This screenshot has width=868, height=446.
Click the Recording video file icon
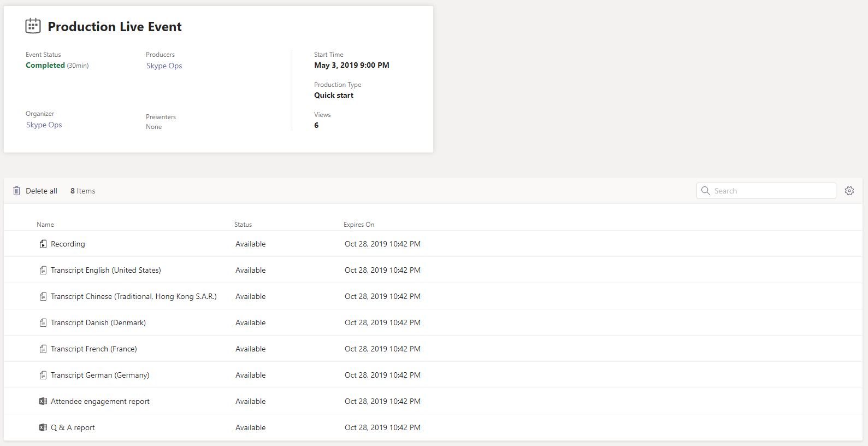[43, 244]
